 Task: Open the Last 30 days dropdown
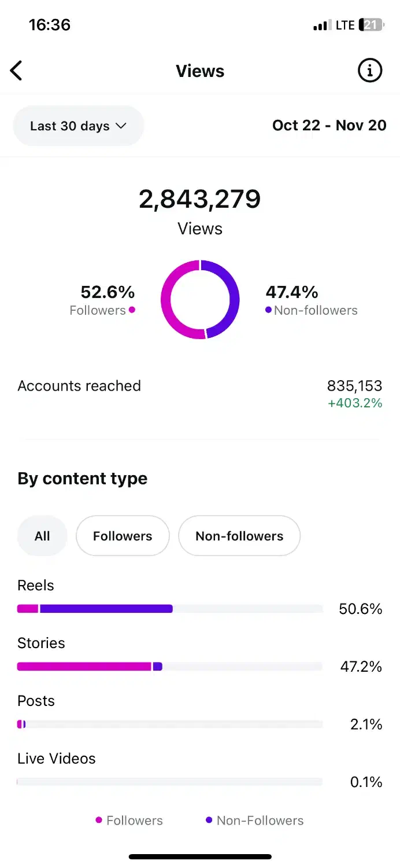[x=78, y=126]
